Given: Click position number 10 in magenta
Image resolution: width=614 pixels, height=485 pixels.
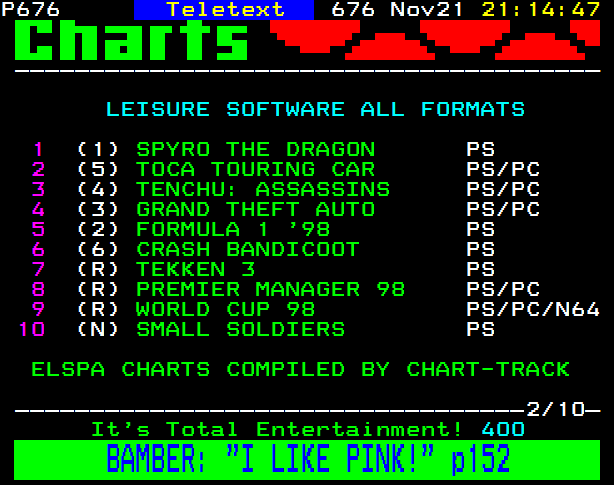Looking at the screenshot, I should [31, 329].
